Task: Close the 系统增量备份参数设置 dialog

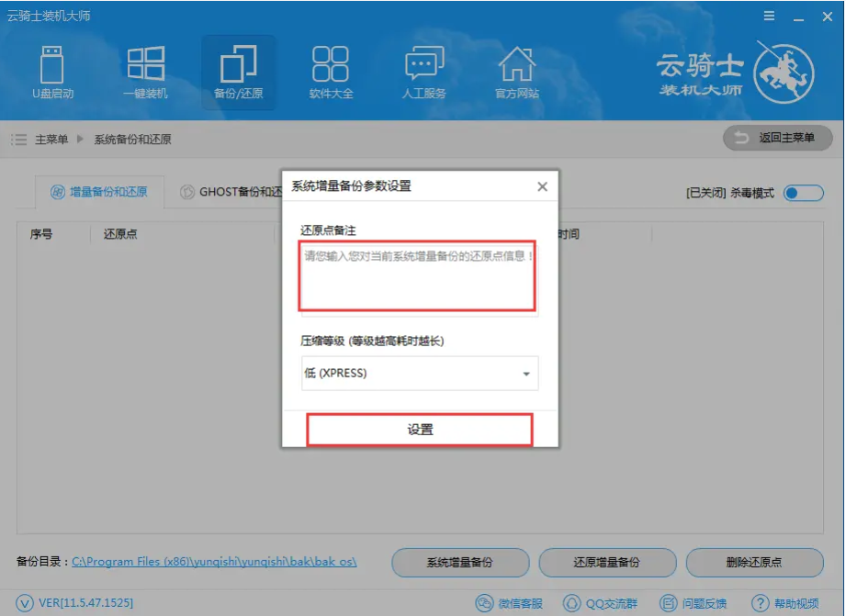Action: (542, 186)
